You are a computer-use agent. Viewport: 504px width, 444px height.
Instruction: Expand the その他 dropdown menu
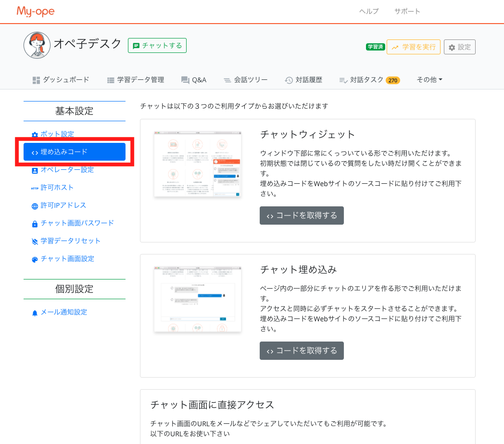click(429, 80)
